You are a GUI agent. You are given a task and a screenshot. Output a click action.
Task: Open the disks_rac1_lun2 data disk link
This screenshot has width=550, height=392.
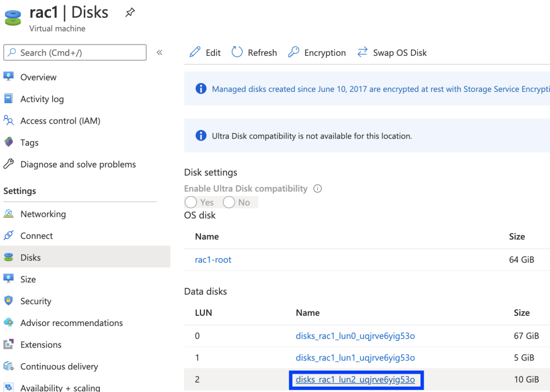pyautogui.click(x=355, y=380)
